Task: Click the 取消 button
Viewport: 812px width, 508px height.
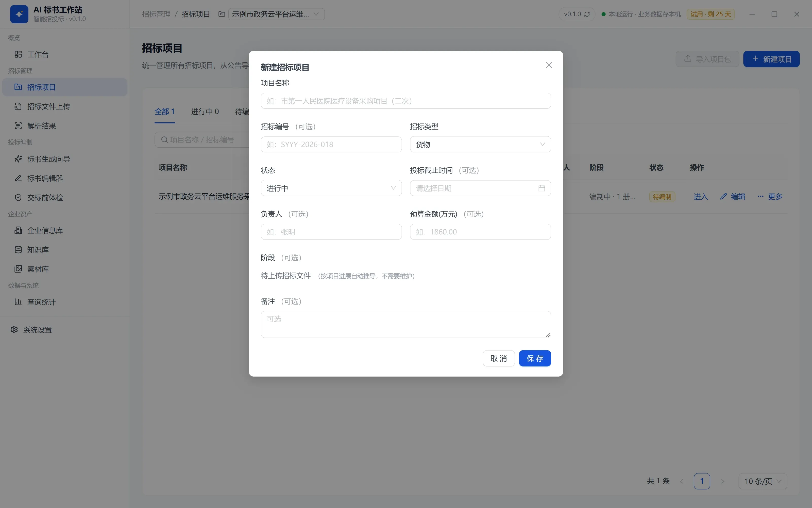Action: (x=499, y=358)
